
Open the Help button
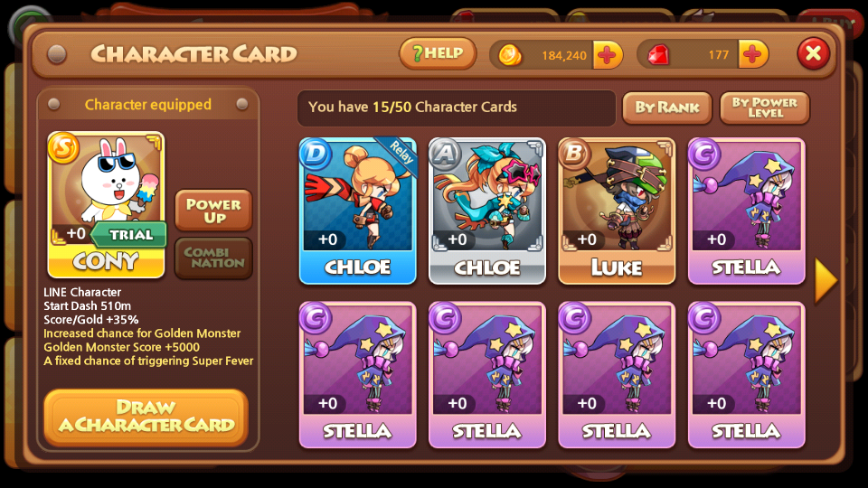(438, 53)
